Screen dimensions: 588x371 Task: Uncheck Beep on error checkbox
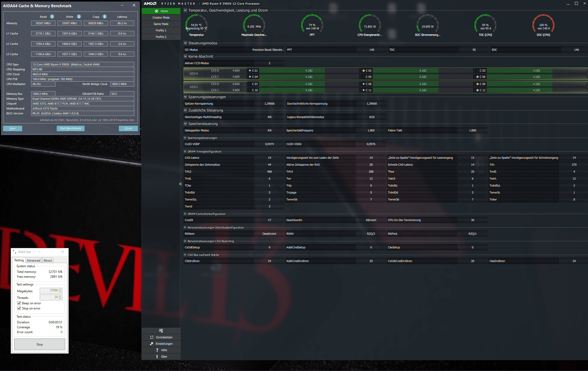(x=19, y=303)
